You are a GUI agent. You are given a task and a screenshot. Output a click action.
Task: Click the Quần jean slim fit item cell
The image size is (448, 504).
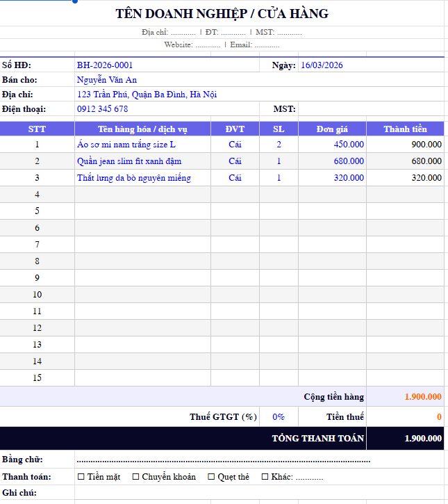point(129,161)
